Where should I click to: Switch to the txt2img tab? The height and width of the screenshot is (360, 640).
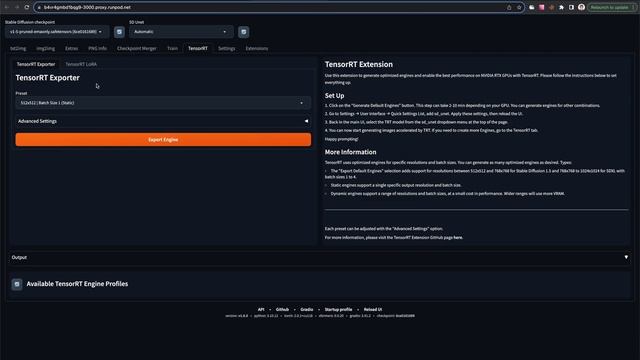18,49
